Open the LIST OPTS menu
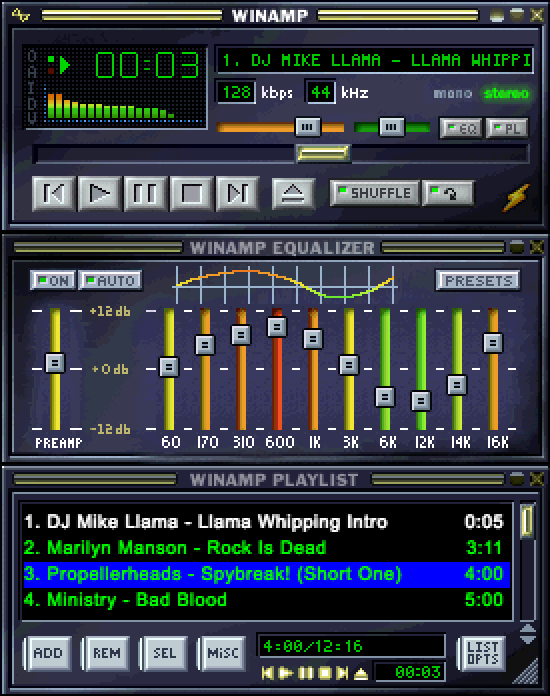Image resolution: width=550 pixels, height=696 pixels. (482, 653)
